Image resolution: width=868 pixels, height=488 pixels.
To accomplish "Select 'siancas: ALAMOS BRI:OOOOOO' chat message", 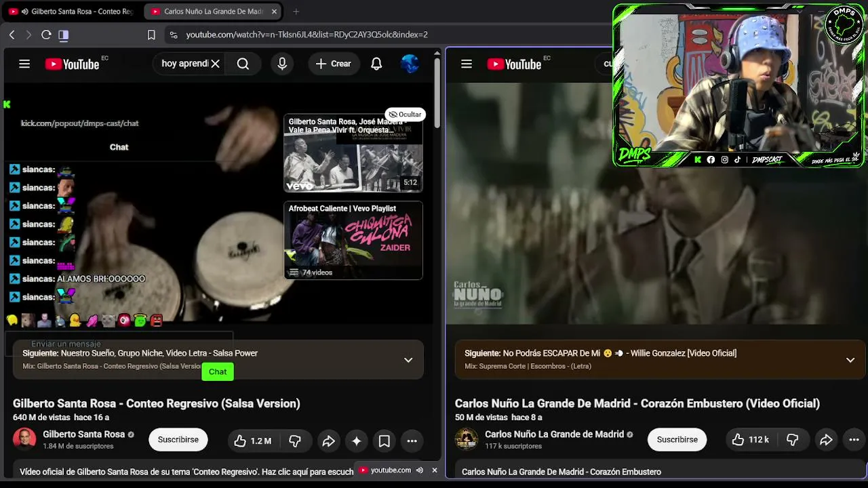I will coord(83,279).
